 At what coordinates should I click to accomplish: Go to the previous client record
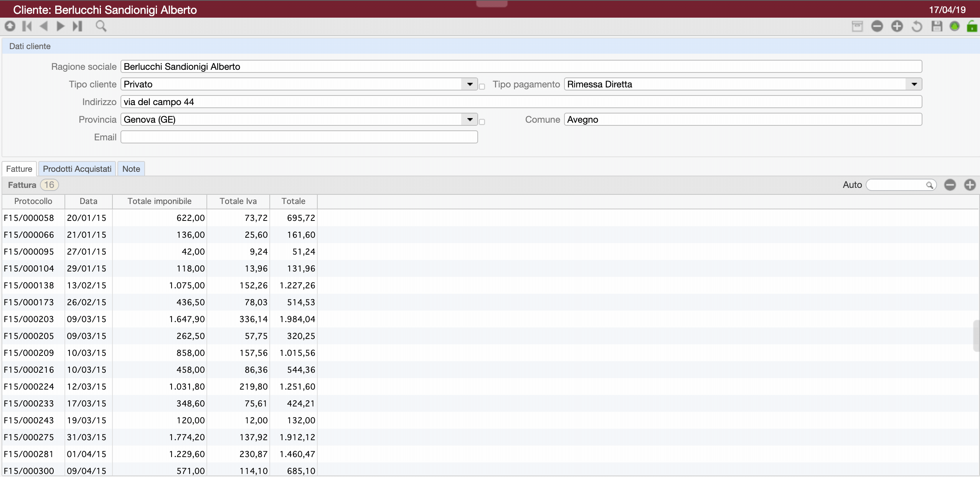[44, 26]
